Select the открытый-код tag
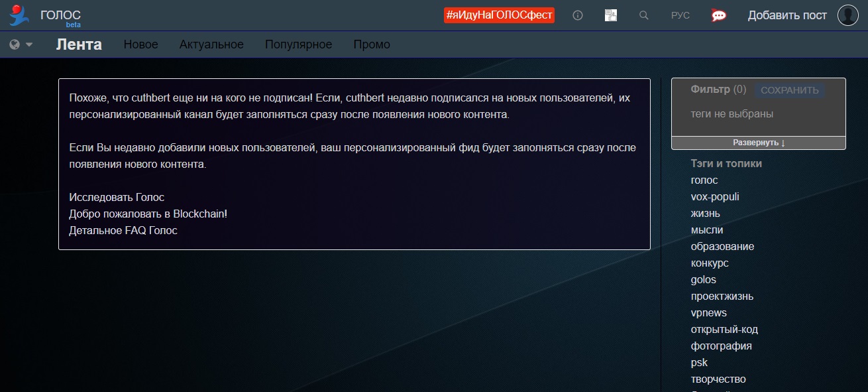 (724, 329)
